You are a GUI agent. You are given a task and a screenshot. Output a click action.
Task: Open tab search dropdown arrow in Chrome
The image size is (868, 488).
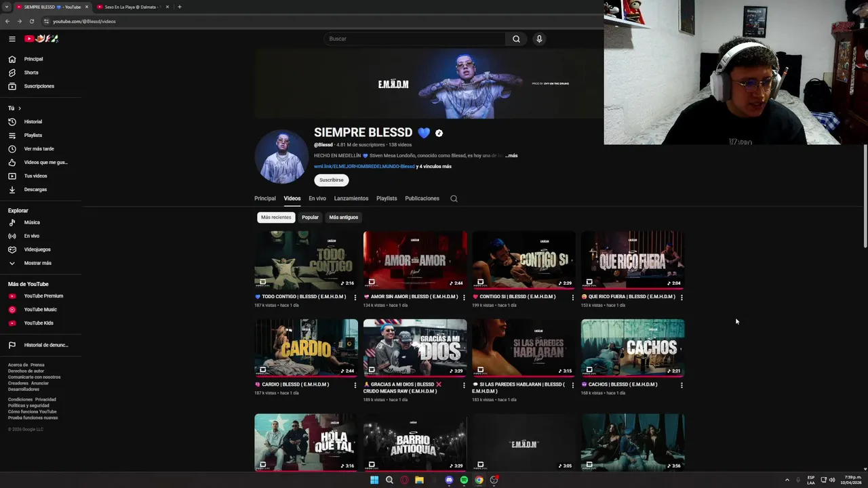[7, 7]
